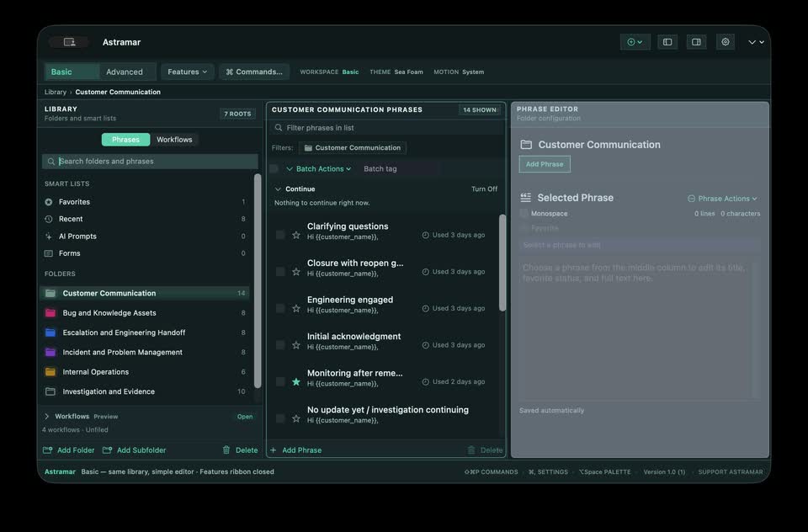Focus the Batch tag input field
The height and width of the screenshot is (532, 808).
399,168
